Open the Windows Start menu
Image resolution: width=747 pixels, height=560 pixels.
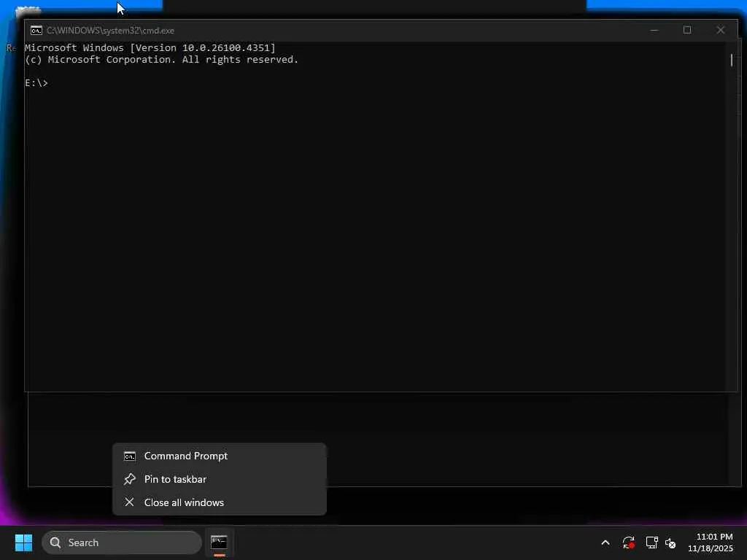click(23, 542)
